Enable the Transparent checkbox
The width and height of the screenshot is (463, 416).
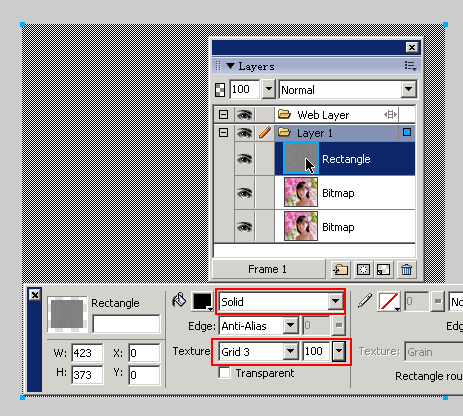(x=225, y=373)
